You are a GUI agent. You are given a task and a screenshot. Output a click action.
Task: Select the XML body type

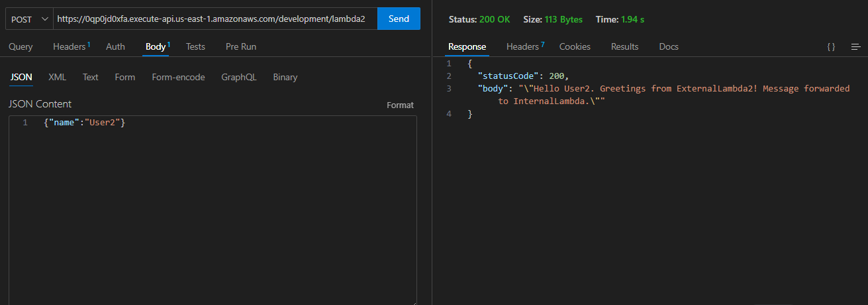[58, 77]
